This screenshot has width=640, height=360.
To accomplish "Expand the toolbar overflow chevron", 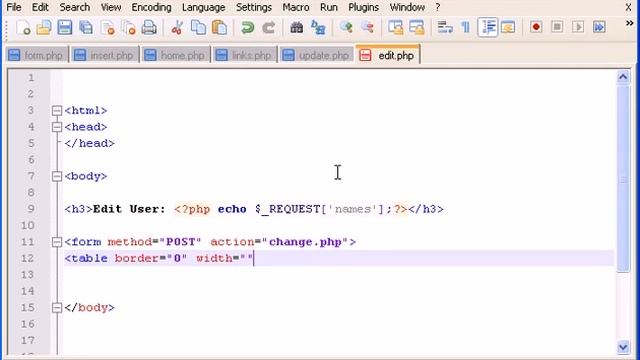I will pyautogui.click(x=629, y=23).
